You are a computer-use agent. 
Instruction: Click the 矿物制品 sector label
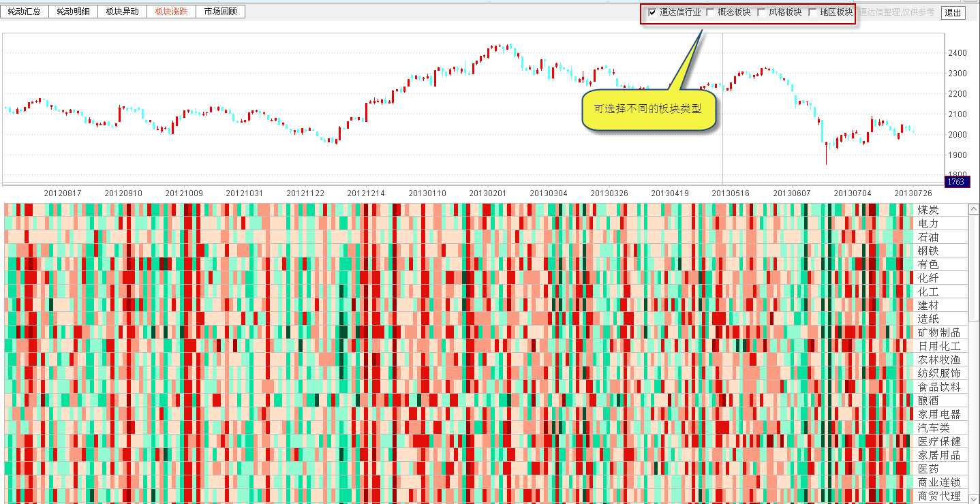pos(938,332)
